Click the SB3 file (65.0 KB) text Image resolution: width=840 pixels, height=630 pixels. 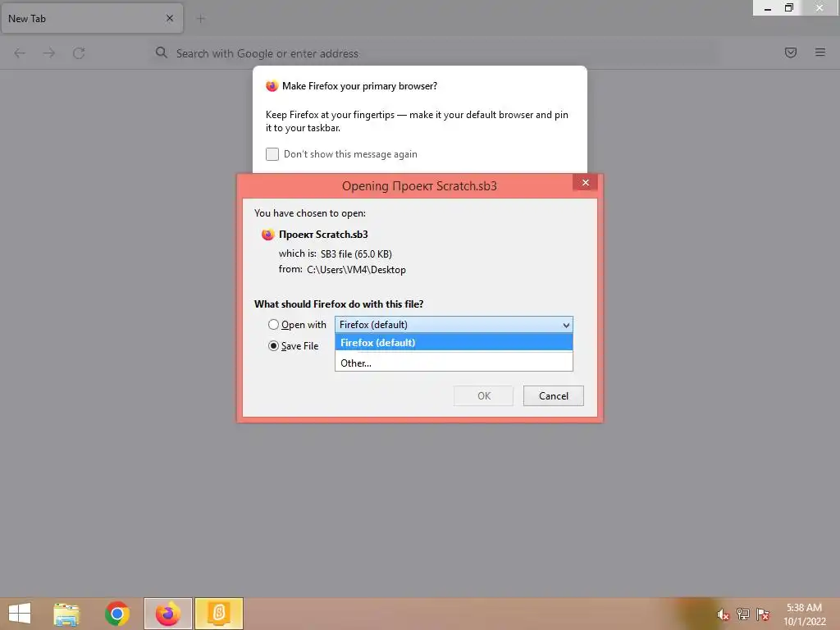356,254
